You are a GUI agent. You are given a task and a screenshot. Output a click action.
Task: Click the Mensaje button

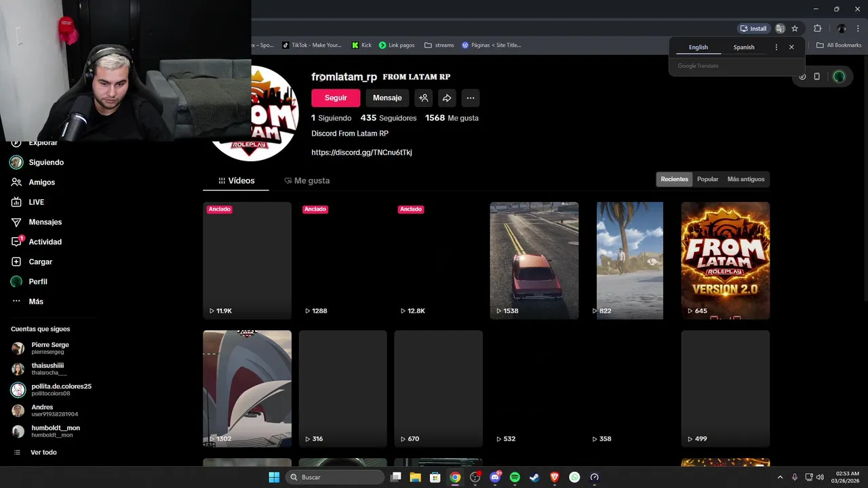point(387,98)
